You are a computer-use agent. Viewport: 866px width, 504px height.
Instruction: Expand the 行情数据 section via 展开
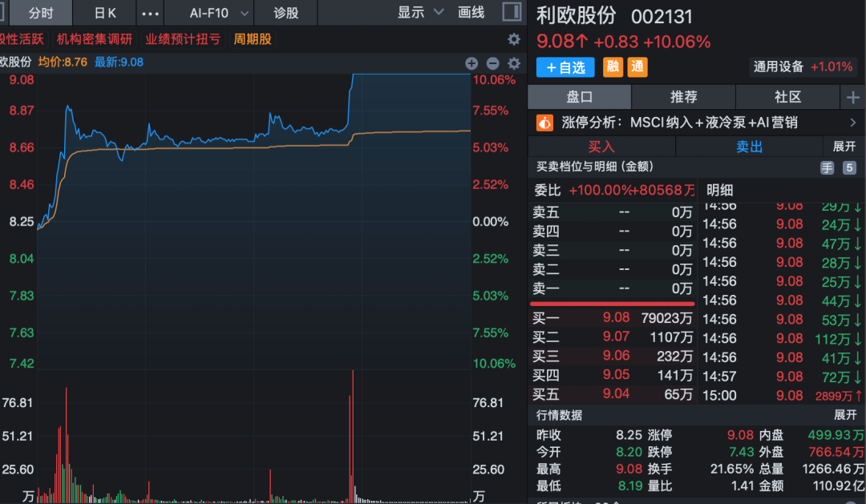(x=845, y=415)
